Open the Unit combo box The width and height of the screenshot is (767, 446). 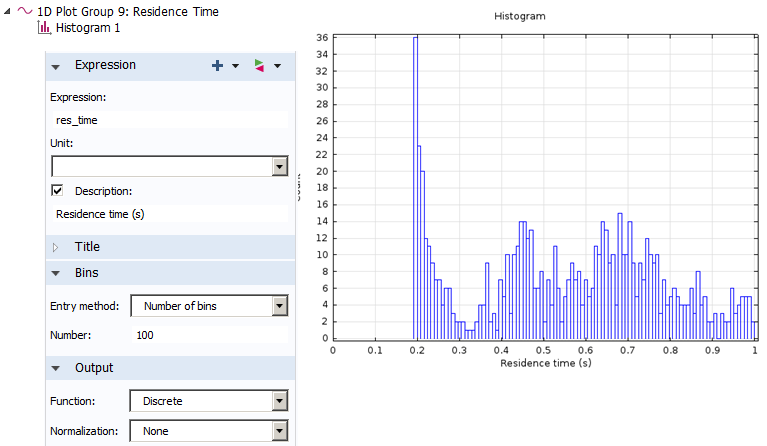(x=279, y=167)
